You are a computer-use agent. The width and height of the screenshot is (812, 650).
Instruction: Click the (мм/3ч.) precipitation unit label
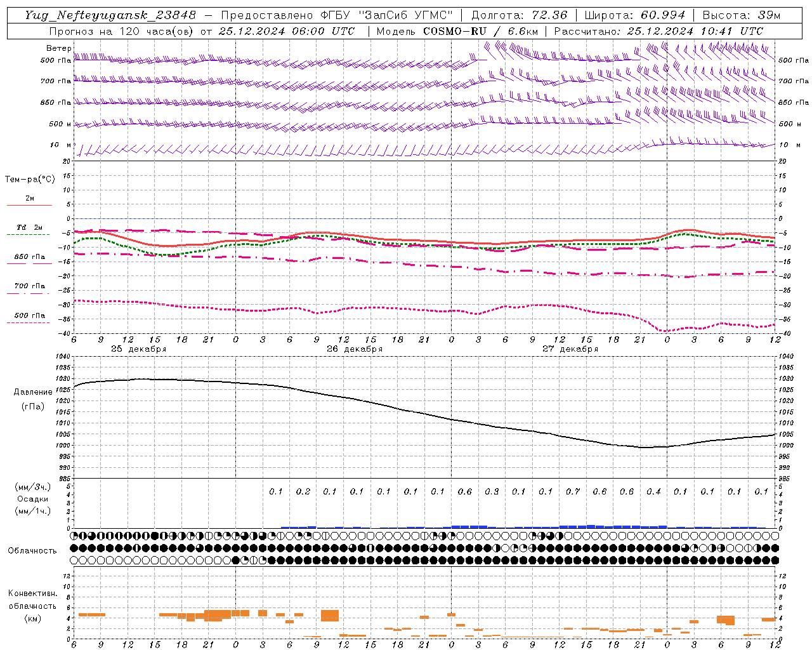click(33, 487)
